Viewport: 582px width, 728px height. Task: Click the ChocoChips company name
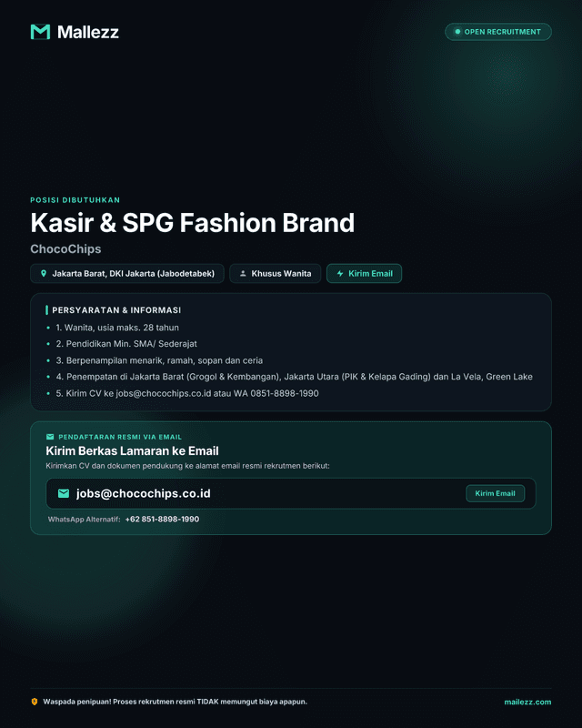coord(65,248)
